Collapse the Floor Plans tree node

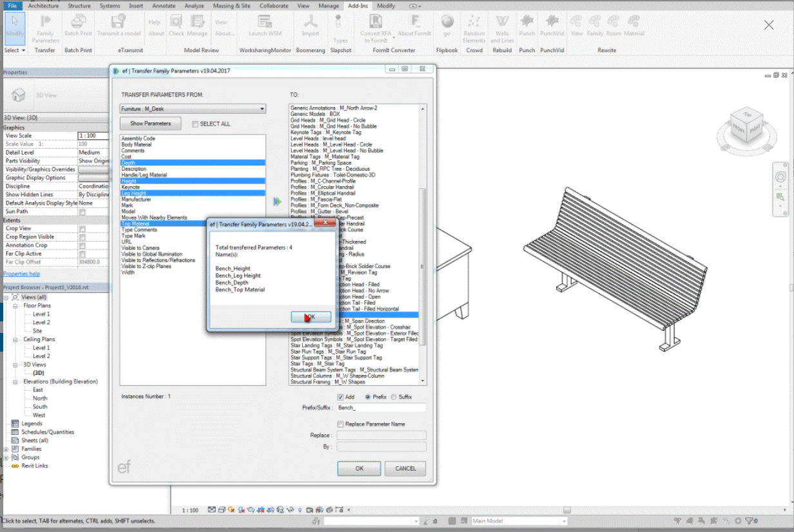coord(16,306)
